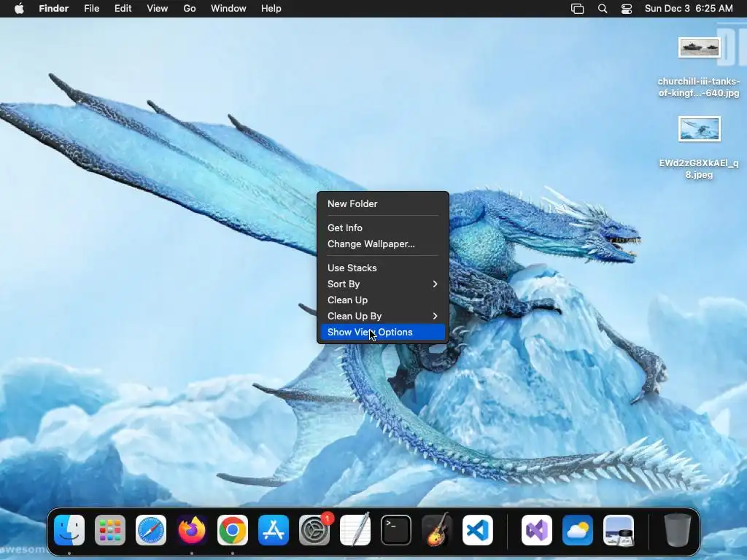Viewport: 747px width, 560px height.
Task: Click the churchill-iii-tanks file name label
Action: click(x=699, y=87)
